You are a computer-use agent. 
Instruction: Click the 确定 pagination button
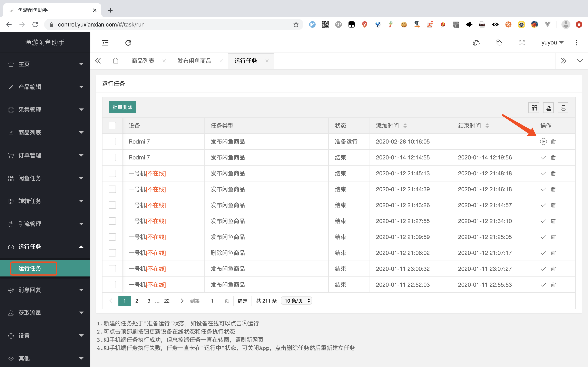[242, 301]
